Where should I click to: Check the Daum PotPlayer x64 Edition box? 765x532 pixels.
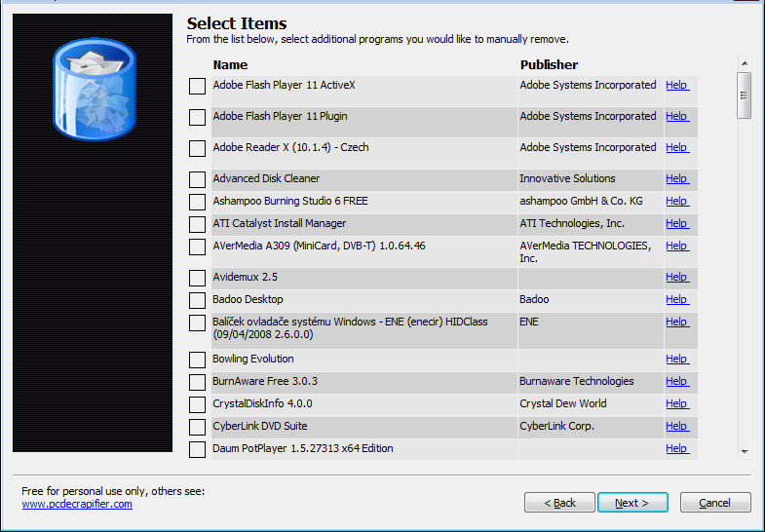pyautogui.click(x=197, y=450)
